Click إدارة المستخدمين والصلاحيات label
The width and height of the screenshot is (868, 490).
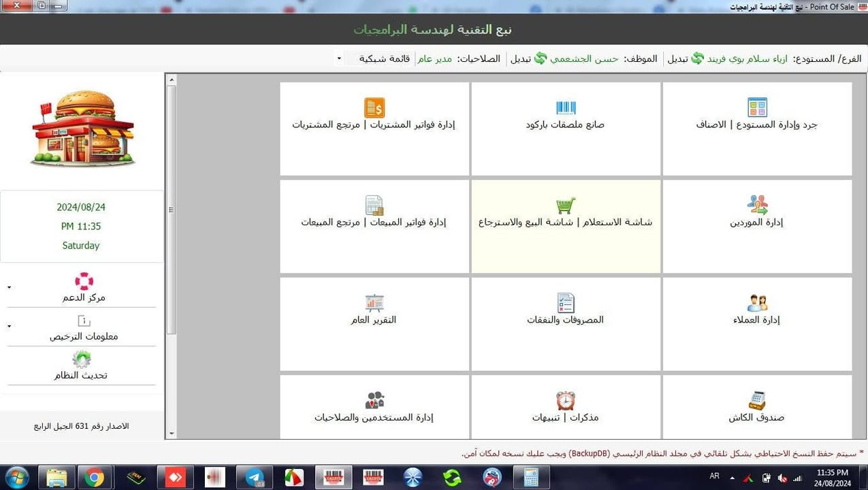374,417
